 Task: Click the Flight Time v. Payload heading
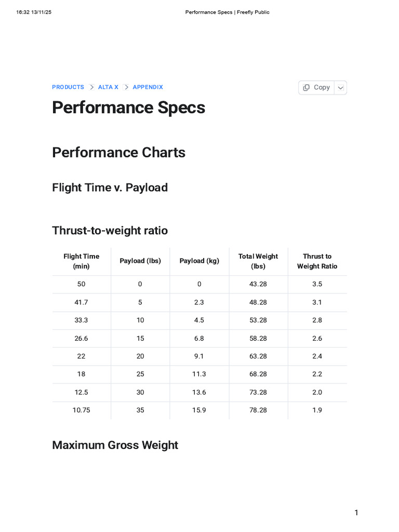[x=110, y=188]
